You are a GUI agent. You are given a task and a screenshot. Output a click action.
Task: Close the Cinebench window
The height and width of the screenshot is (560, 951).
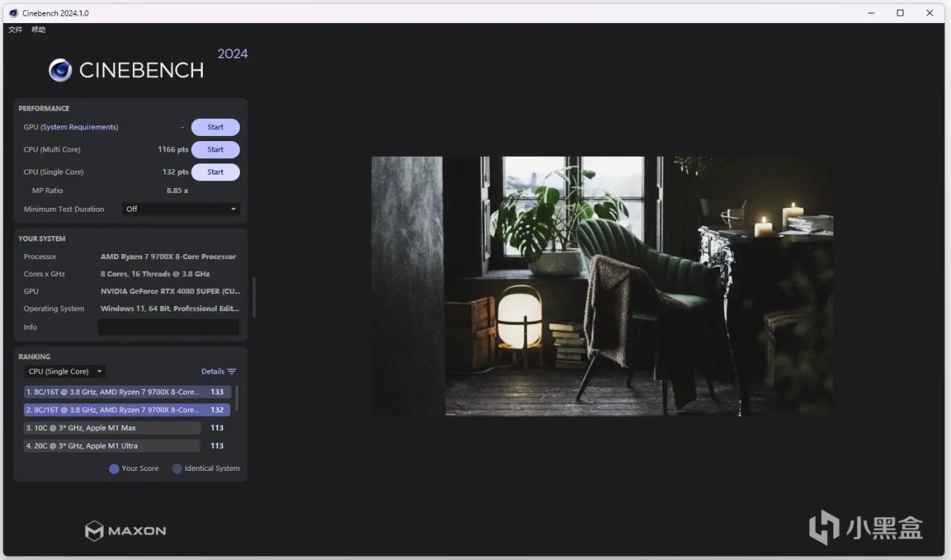(929, 13)
